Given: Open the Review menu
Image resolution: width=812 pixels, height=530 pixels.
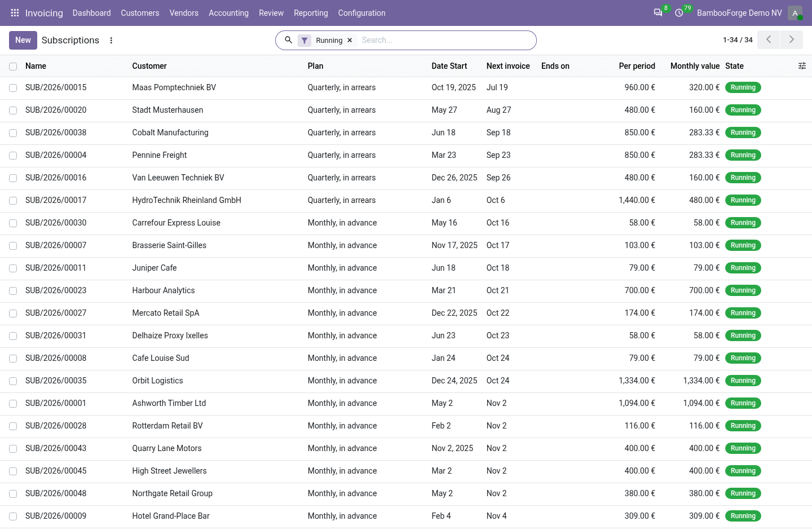Looking at the screenshot, I should click(x=271, y=13).
